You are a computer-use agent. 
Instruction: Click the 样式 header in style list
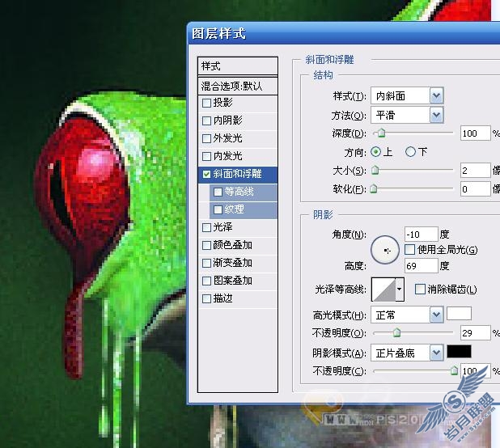238,66
